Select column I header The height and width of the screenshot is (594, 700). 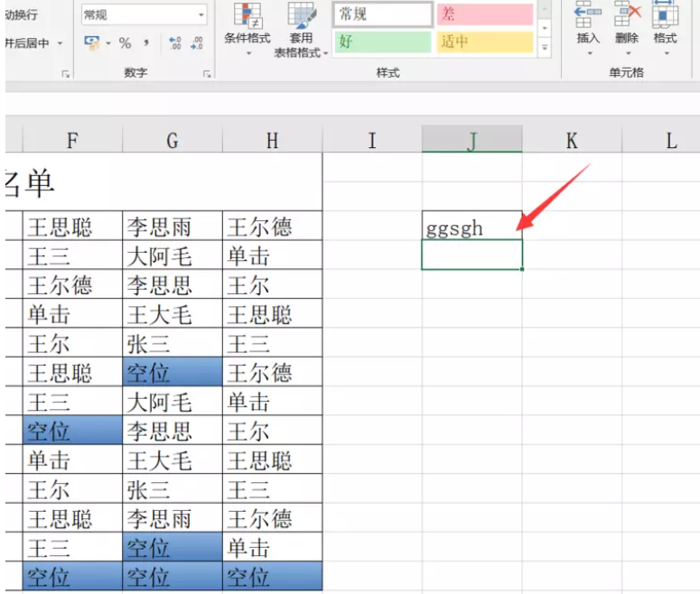click(372, 140)
